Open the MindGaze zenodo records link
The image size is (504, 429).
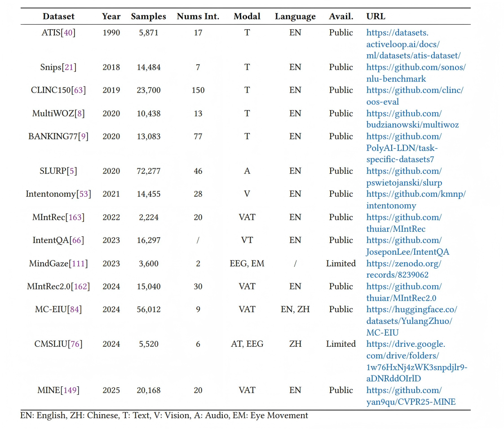[x=404, y=269]
